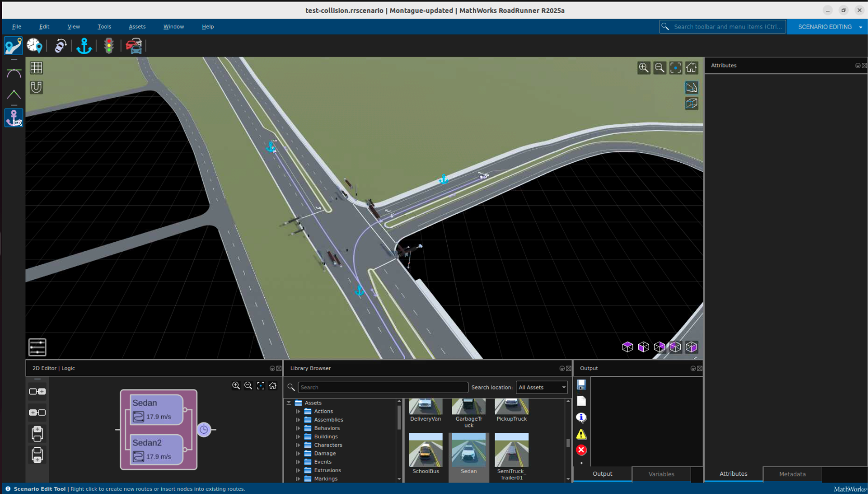Screen dimensions: 868x494
Task: Click the zoom-in magnifier in the 3D viewport
Action: click(x=644, y=68)
